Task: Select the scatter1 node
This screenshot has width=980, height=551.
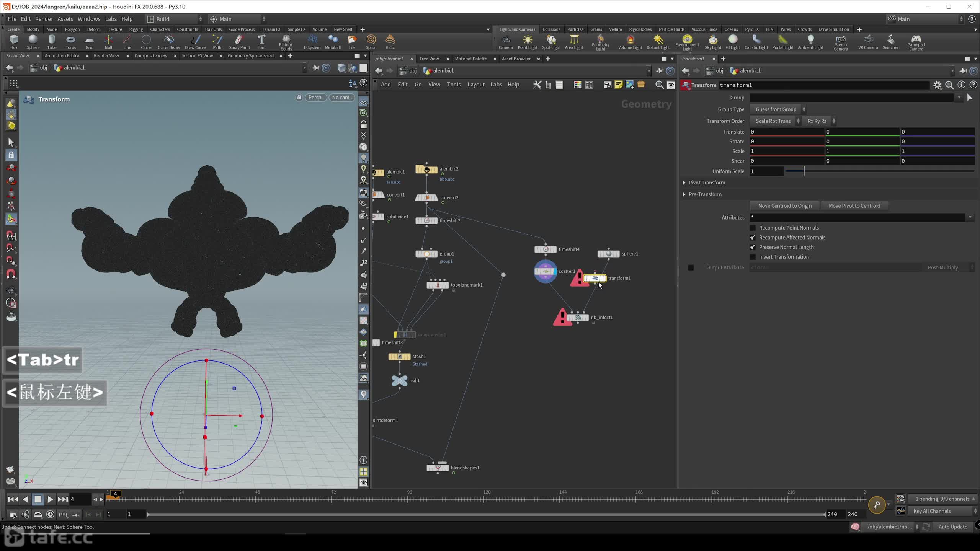Action: [546, 271]
